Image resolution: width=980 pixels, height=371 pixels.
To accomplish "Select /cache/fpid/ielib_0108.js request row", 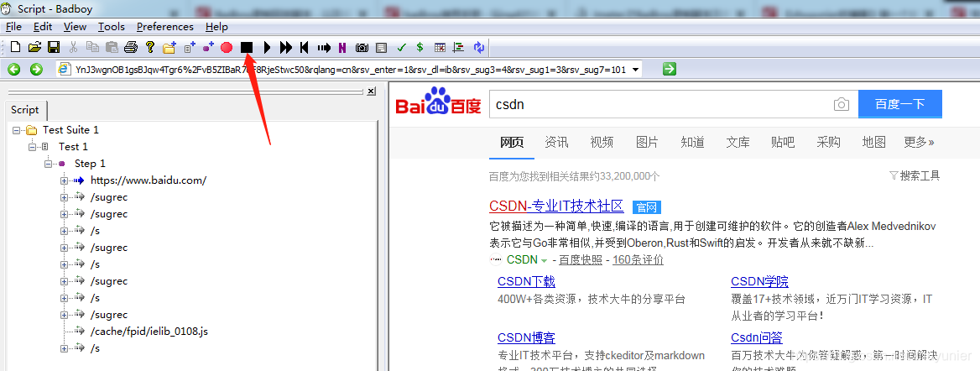I will [x=149, y=331].
